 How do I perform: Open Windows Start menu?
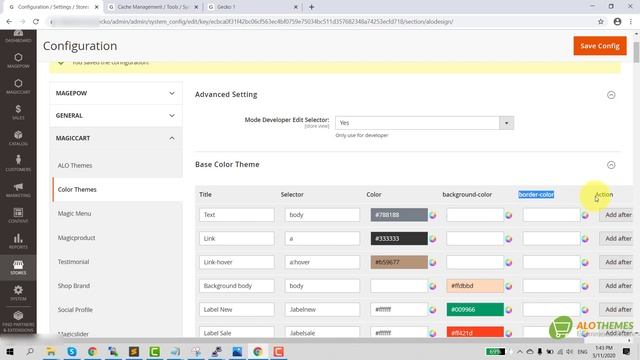click(x=10, y=351)
